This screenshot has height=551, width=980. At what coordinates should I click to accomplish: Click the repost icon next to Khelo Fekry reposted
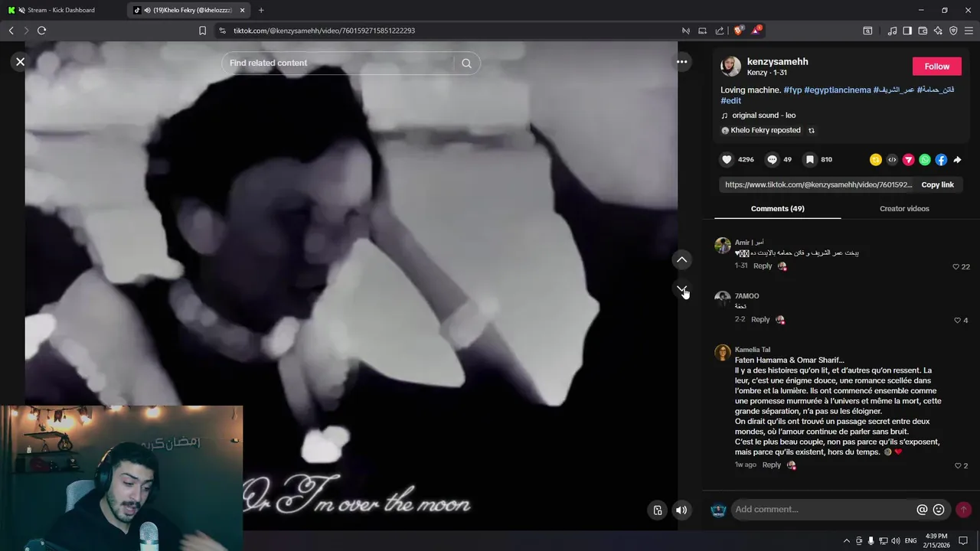coord(812,130)
